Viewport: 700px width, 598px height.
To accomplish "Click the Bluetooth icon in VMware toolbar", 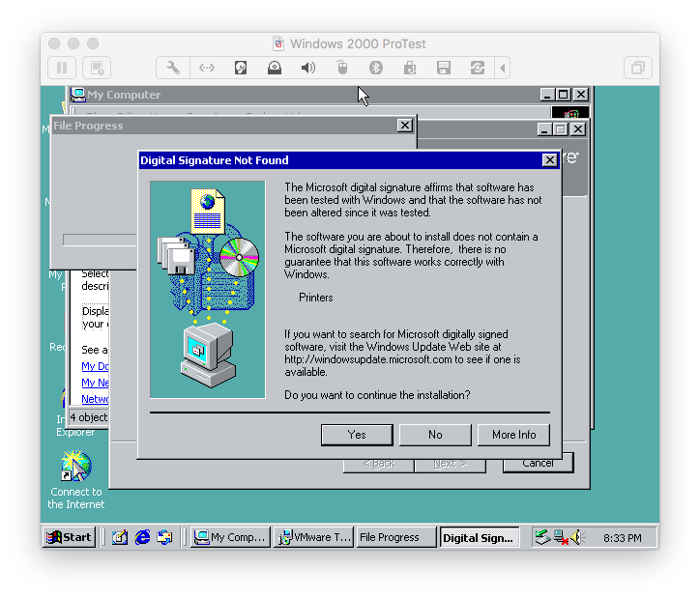I will [376, 68].
